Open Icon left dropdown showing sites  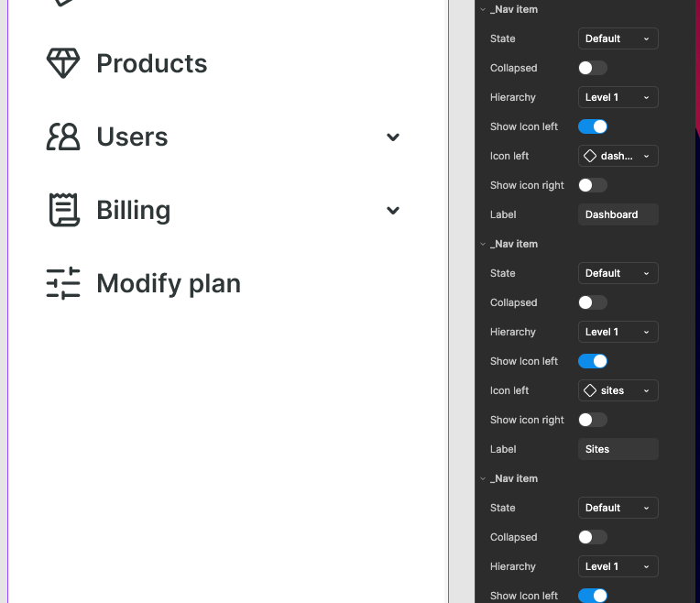618,390
